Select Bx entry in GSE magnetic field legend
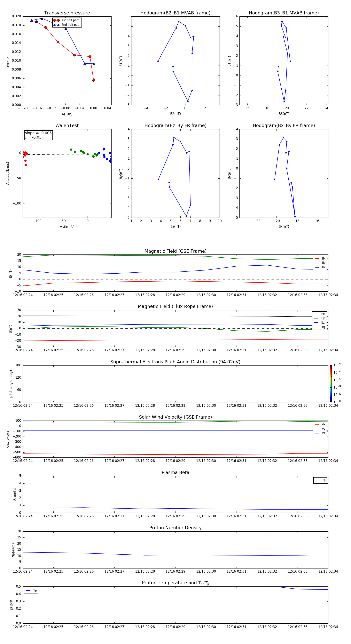Screen dimensions: 351x644 320,259
